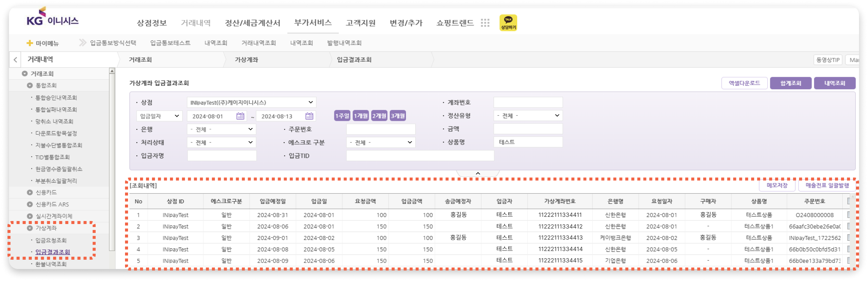The image size is (868, 281).
Task: Collapse the search filter panel chevron
Action: pos(478,173)
